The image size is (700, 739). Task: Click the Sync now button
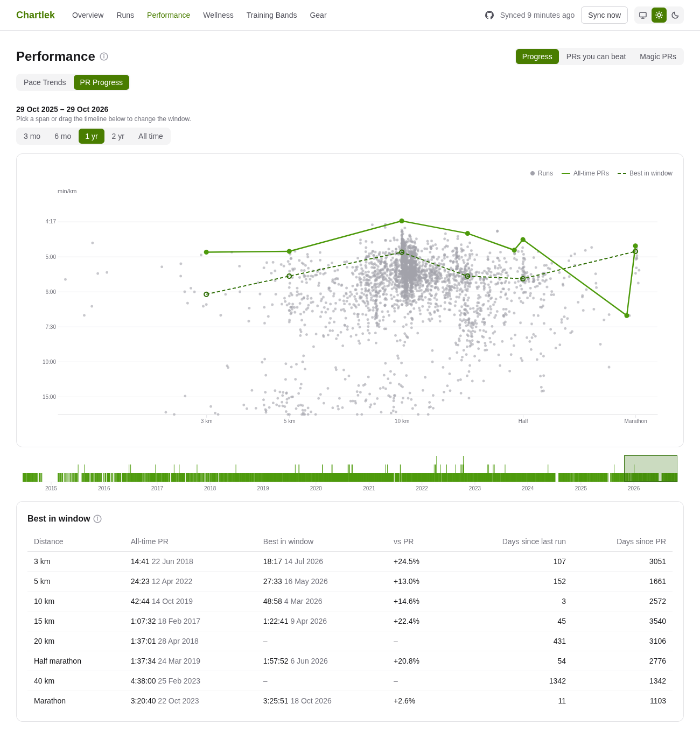point(604,15)
